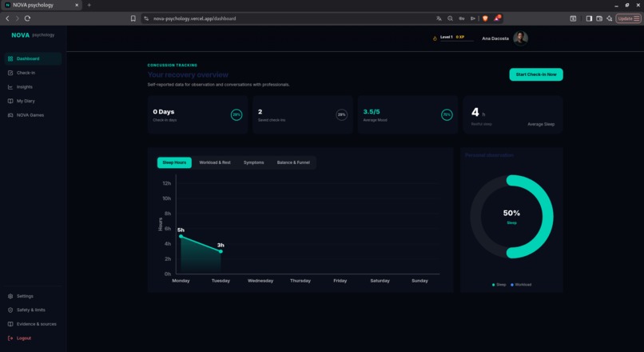
Task: Toggle the Workload legend item
Action: click(521, 285)
